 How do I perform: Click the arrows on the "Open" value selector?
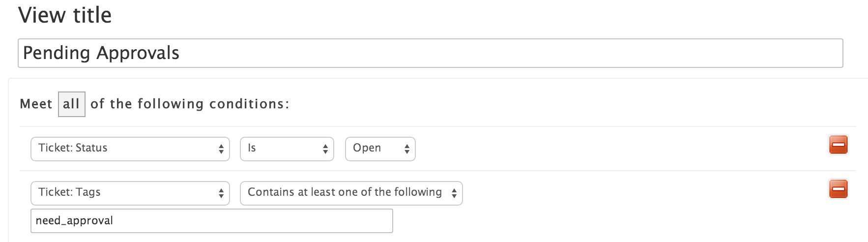(407, 149)
